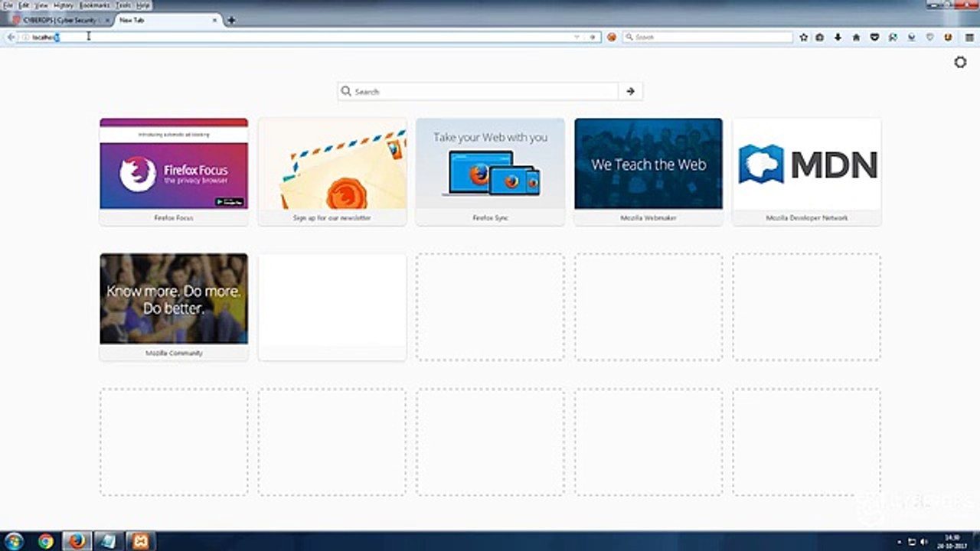This screenshot has height=551, width=980.
Task: Click the browser Back arrow button
Action: tap(10, 37)
